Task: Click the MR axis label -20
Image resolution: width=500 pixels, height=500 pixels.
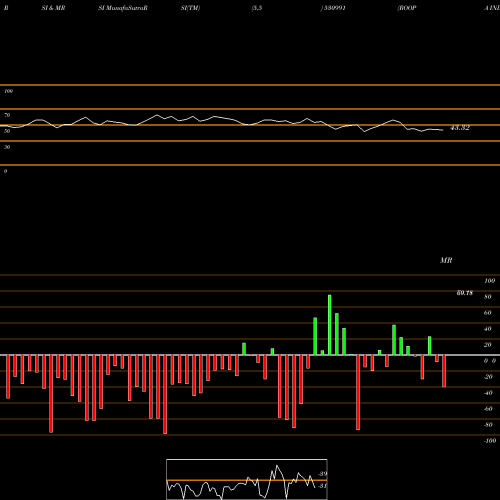Action: (488, 377)
